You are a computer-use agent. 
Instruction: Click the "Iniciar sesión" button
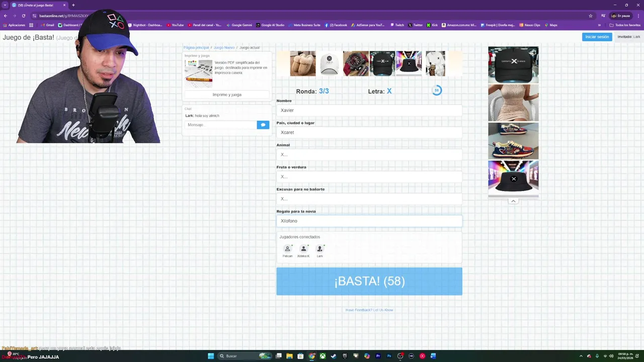click(597, 37)
